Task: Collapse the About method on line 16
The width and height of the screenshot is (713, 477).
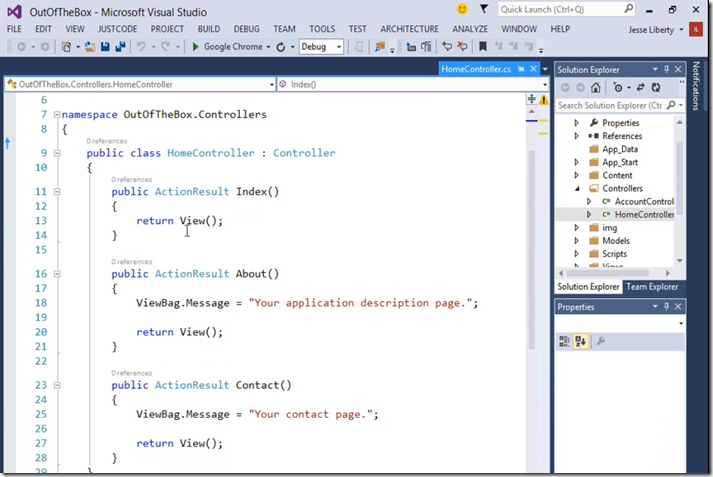Action: pos(57,274)
